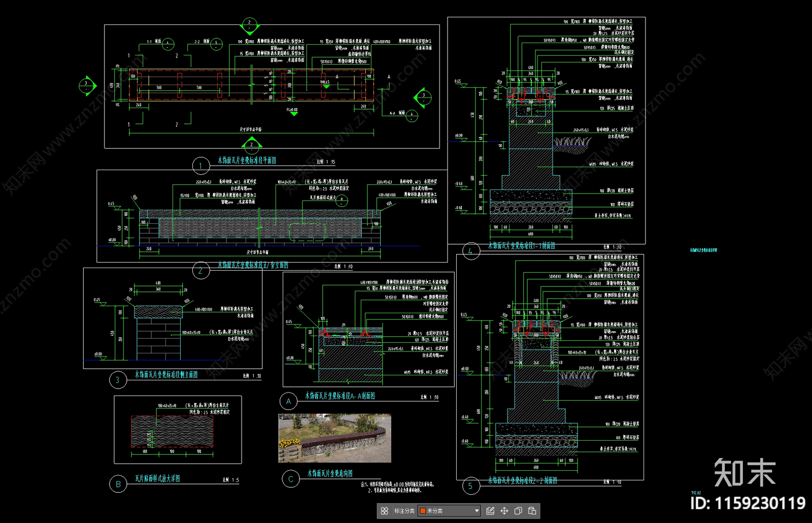
Task: Select title 木饰面瓦片坐凳标准段2-2剖面图
Action: (x=523, y=480)
